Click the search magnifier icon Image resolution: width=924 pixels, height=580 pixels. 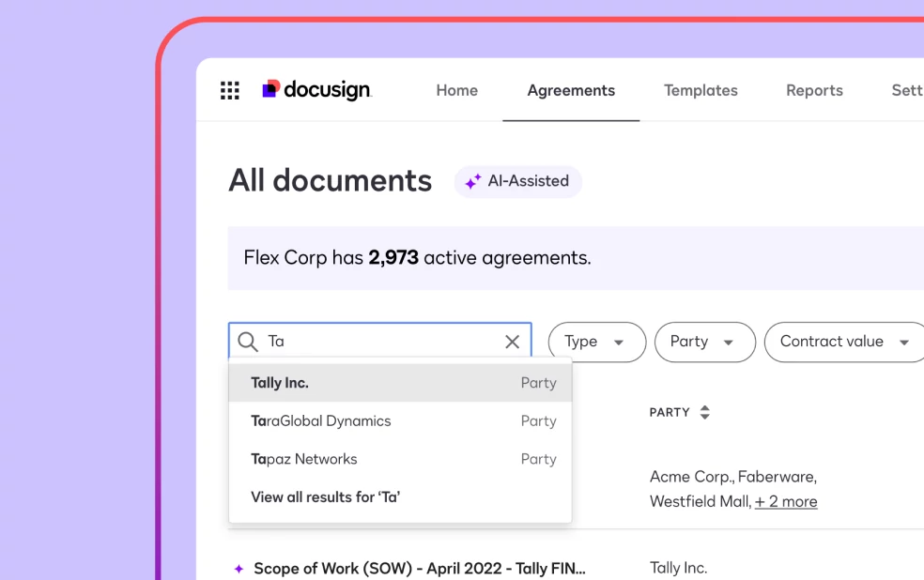248,342
